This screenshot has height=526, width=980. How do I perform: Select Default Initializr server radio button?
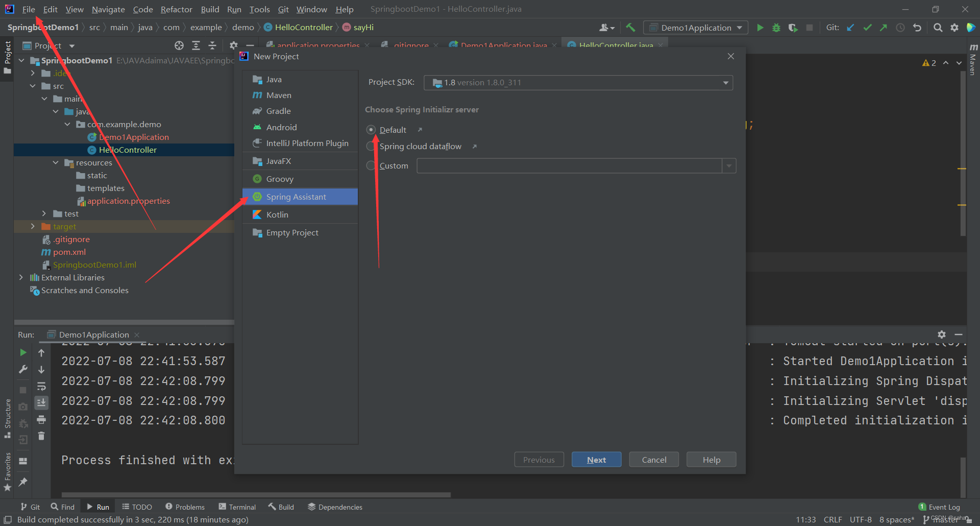pyautogui.click(x=371, y=130)
